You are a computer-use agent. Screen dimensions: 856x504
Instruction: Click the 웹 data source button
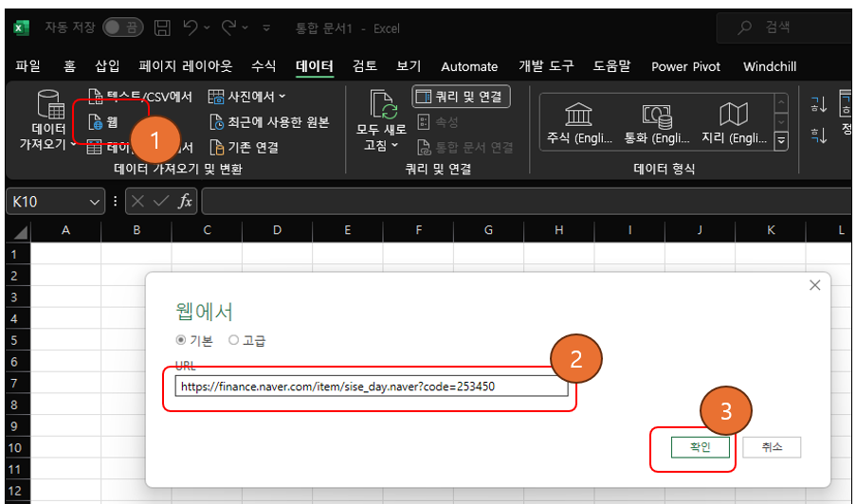coord(103,122)
